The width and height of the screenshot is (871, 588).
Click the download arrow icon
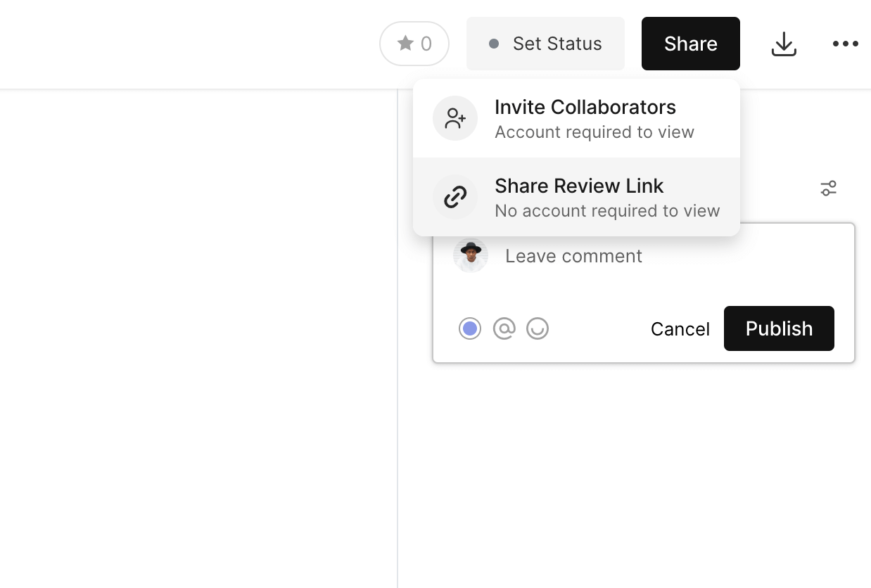(x=784, y=44)
